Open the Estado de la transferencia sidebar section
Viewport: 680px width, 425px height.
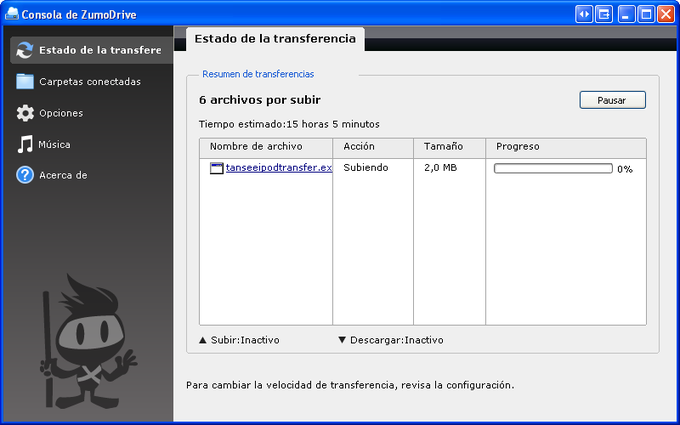(92, 50)
